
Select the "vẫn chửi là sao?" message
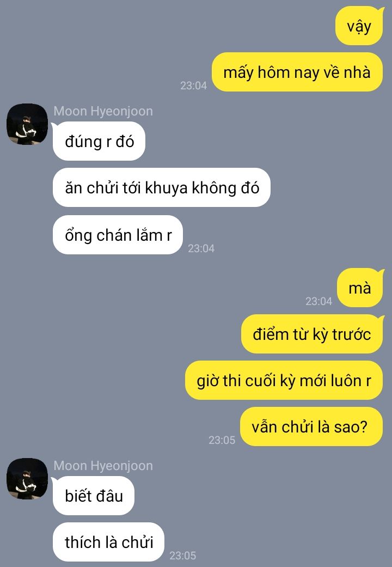click(x=311, y=426)
